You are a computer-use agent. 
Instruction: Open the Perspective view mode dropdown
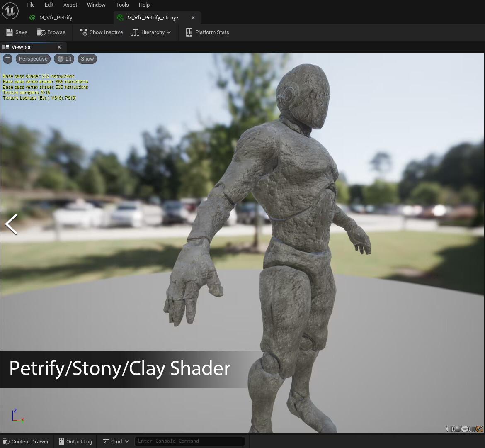(33, 59)
